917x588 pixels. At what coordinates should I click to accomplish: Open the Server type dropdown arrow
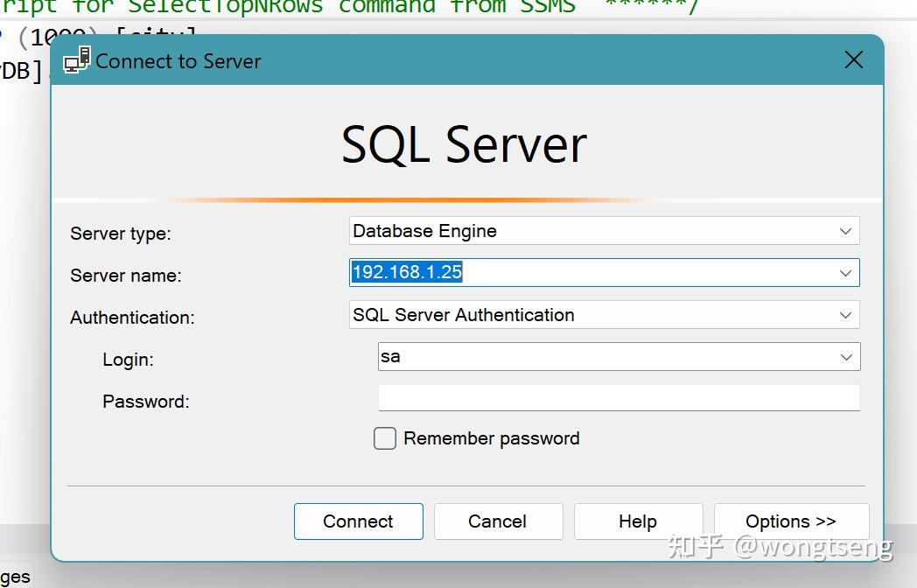(x=844, y=231)
